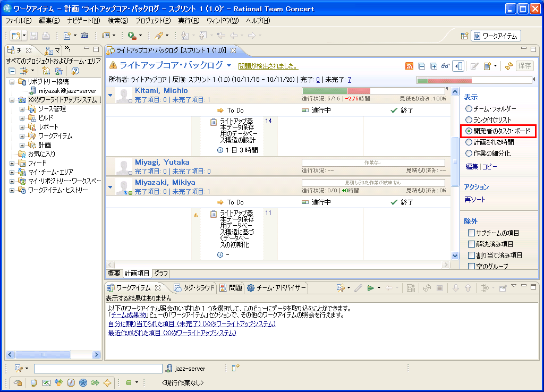Select the チーム・フォルダー radio button
The height and width of the screenshot is (392, 544).
[469, 108]
